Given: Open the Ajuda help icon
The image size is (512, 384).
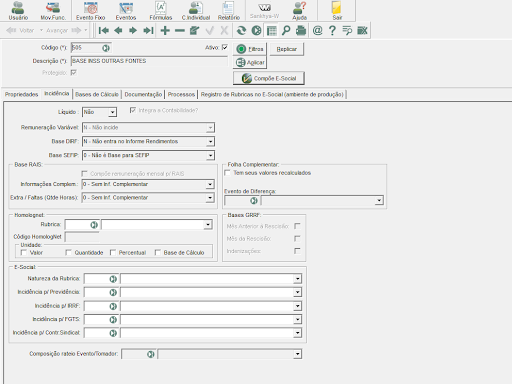Looking at the screenshot, I should pos(299,11).
